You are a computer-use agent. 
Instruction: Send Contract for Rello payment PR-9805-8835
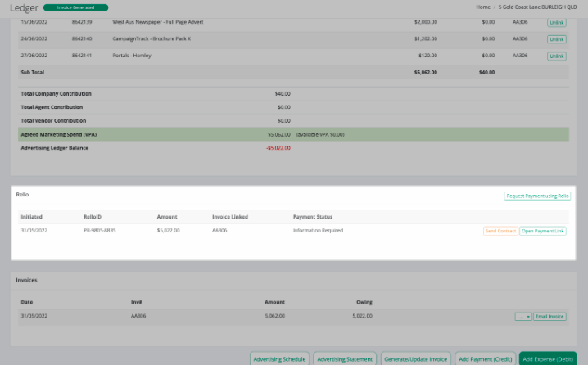[500, 231]
